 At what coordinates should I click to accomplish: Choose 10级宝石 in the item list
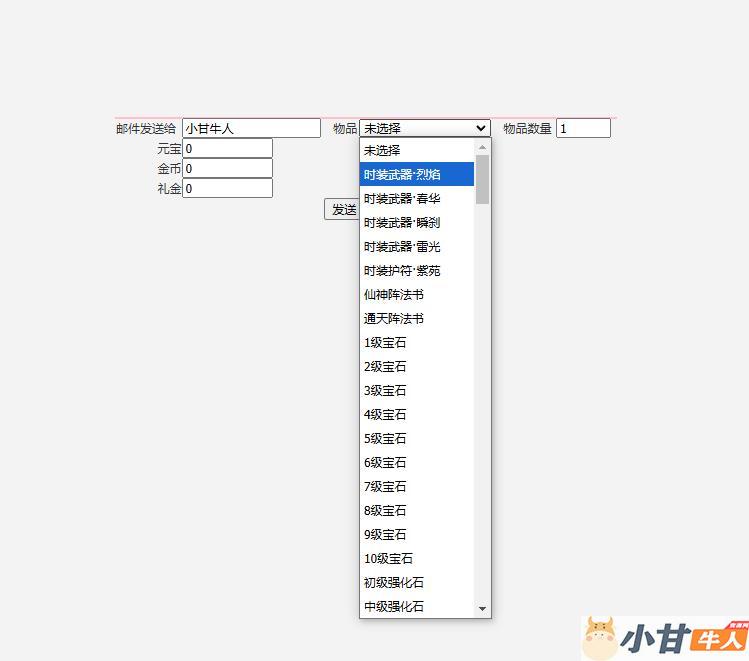coord(416,558)
